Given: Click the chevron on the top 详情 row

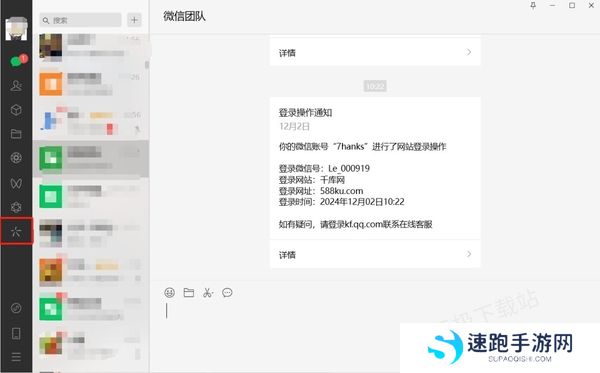Looking at the screenshot, I should [469, 52].
